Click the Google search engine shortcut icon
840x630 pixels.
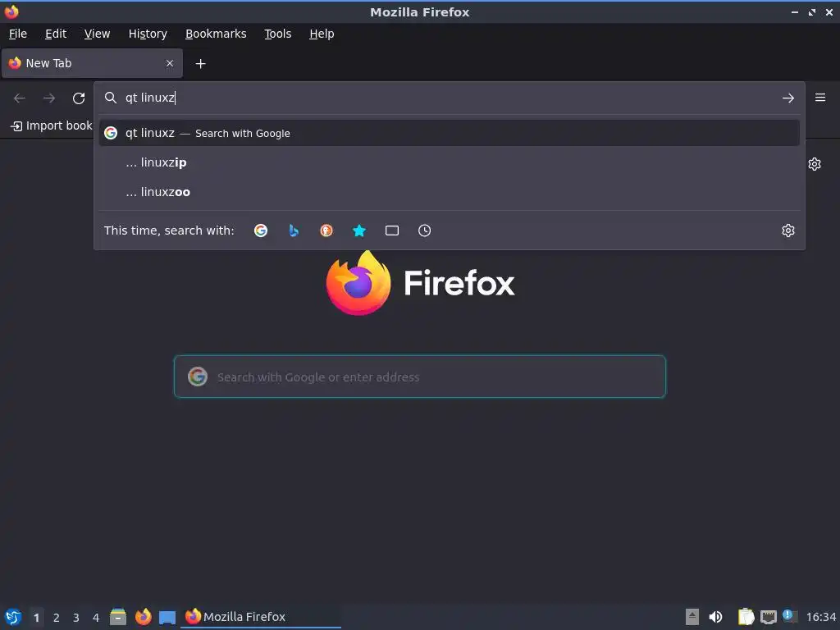click(x=261, y=231)
